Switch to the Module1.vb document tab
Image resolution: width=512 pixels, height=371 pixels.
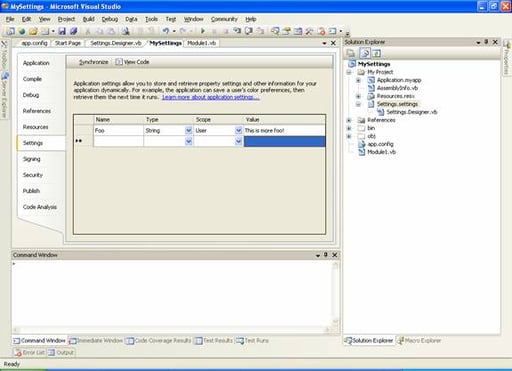tap(202, 43)
